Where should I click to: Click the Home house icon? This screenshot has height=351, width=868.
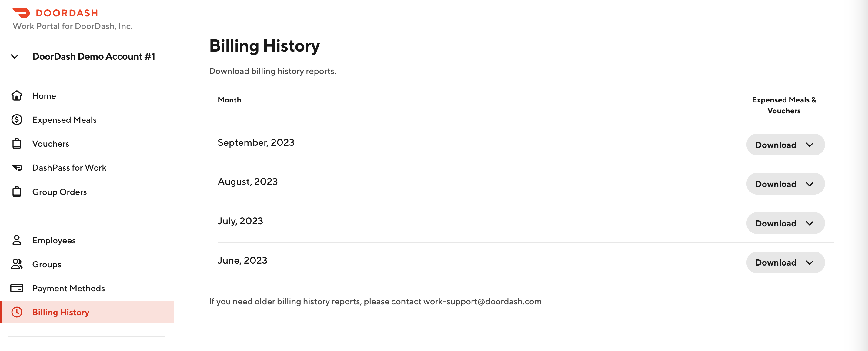[17, 96]
